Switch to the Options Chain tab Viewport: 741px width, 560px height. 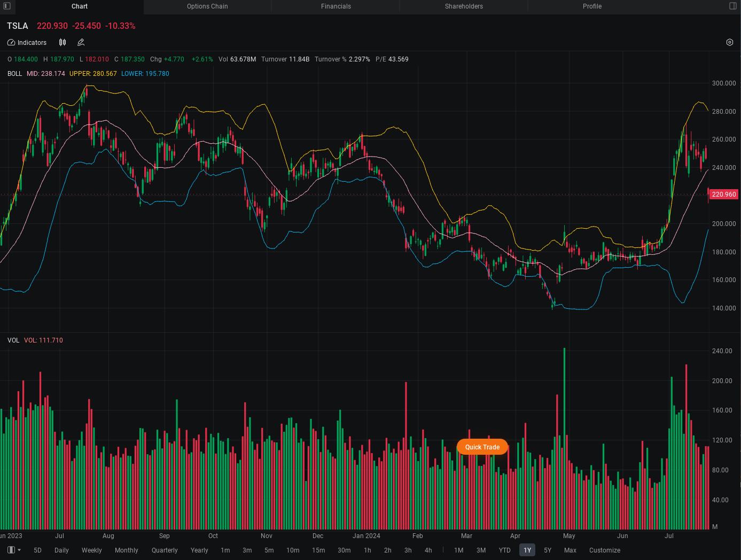pyautogui.click(x=207, y=6)
